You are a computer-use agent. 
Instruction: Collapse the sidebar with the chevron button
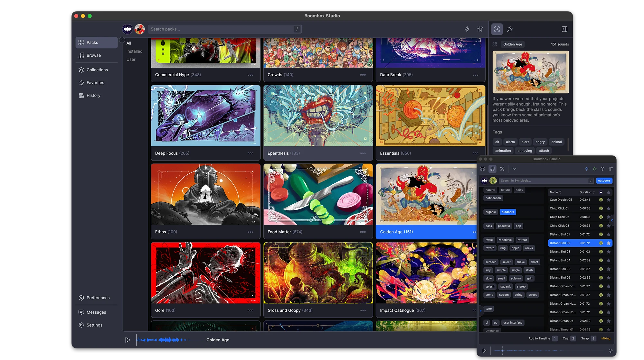122,40
